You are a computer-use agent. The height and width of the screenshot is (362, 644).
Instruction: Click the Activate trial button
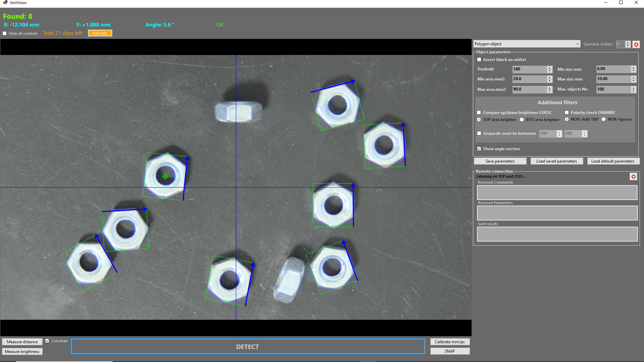point(100,33)
